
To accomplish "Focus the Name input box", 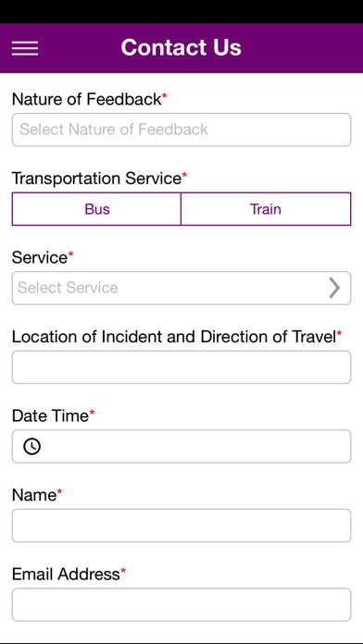I will tap(181, 526).
